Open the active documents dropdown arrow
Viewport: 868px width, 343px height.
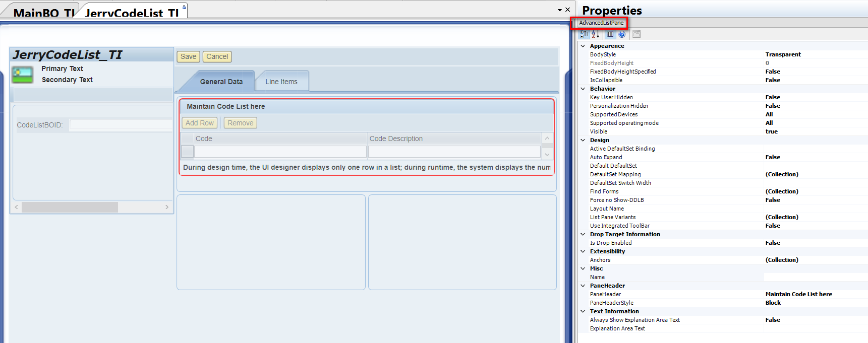[559, 10]
